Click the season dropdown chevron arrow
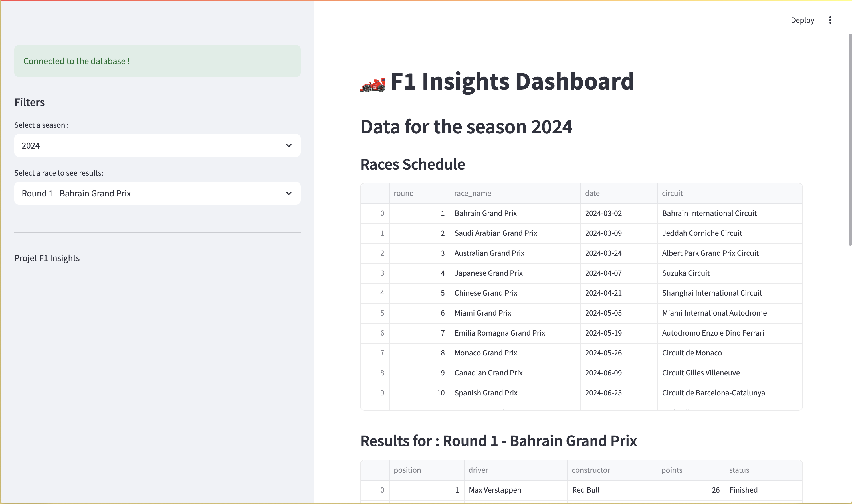The width and height of the screenshot is (852, 504). pyautogui.click(x=288, y=145)
